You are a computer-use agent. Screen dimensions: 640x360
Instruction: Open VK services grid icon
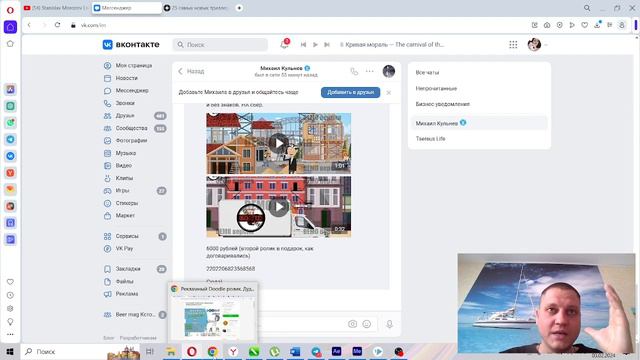click(x=513, y=44)
